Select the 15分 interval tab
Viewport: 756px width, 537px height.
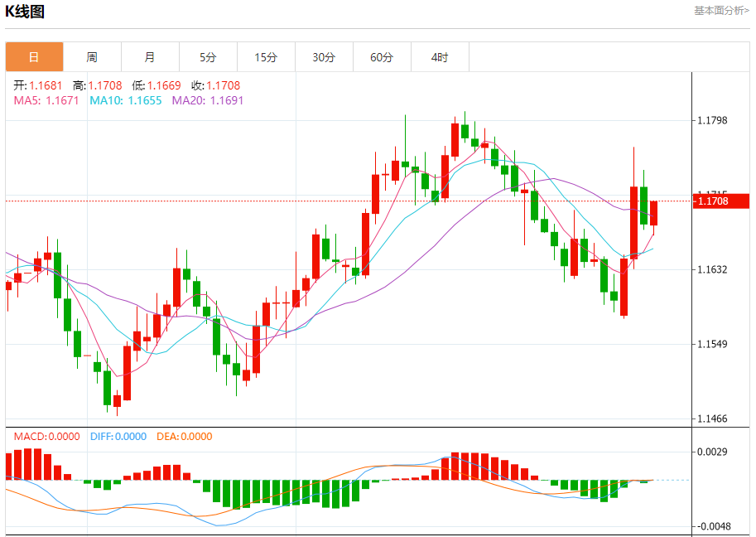click(266, 57)
